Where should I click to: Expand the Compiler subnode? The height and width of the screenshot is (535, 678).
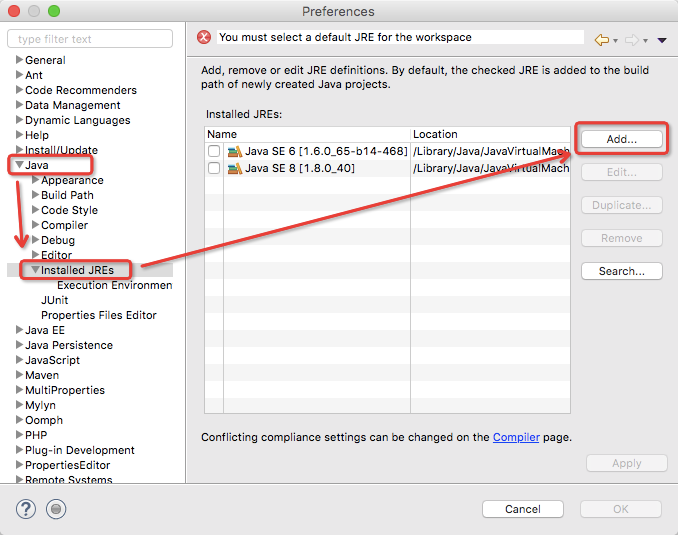(35, 224)
